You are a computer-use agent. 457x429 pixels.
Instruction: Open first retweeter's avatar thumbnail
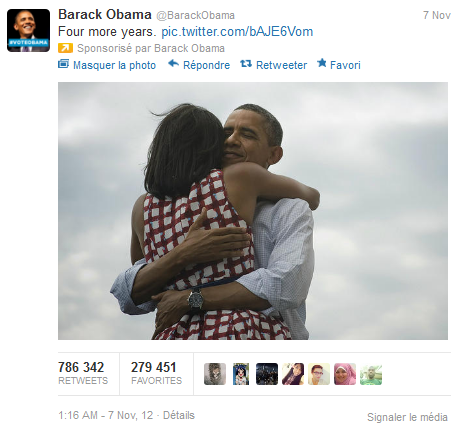click(x=215, y=374)
